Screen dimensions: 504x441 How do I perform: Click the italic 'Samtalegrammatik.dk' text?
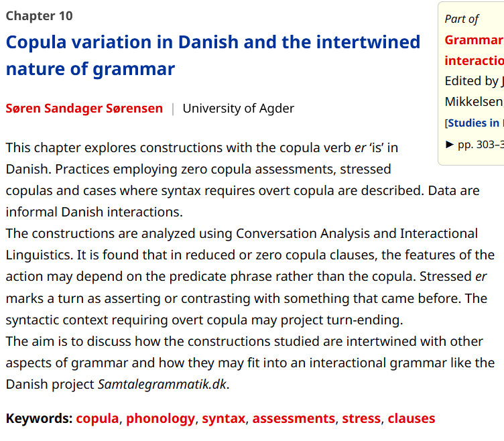click(162, 385)
